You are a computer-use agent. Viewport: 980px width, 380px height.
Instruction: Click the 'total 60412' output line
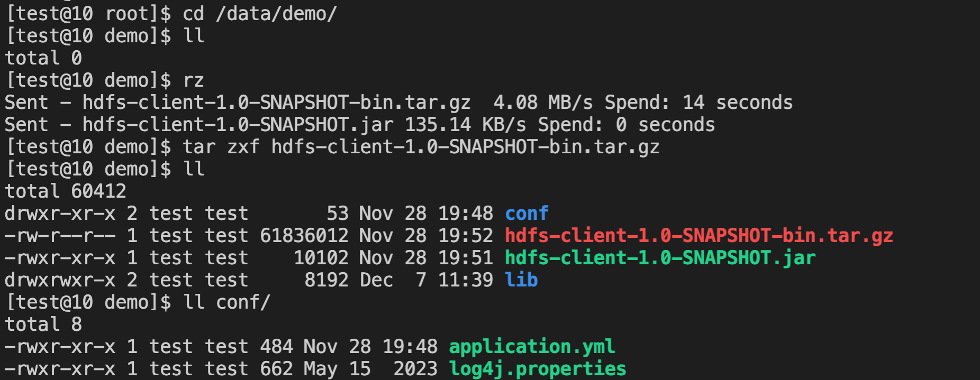[x=66, y=191]
